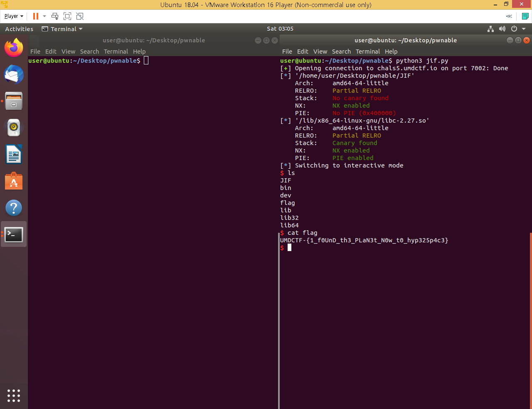Expand the system menu arrow in top bar
This screenshot has width=532, height=409.
point(524,29)
